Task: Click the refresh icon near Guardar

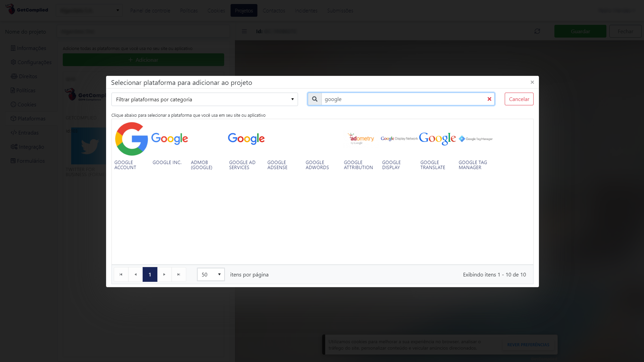Action: (x=537, y=31)
